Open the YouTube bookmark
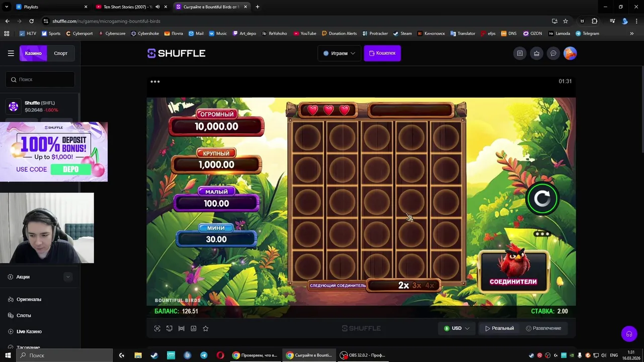 point(304,33)
